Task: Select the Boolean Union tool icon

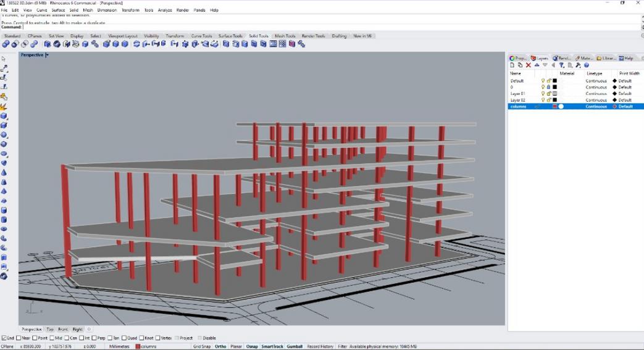Action: 6,44
